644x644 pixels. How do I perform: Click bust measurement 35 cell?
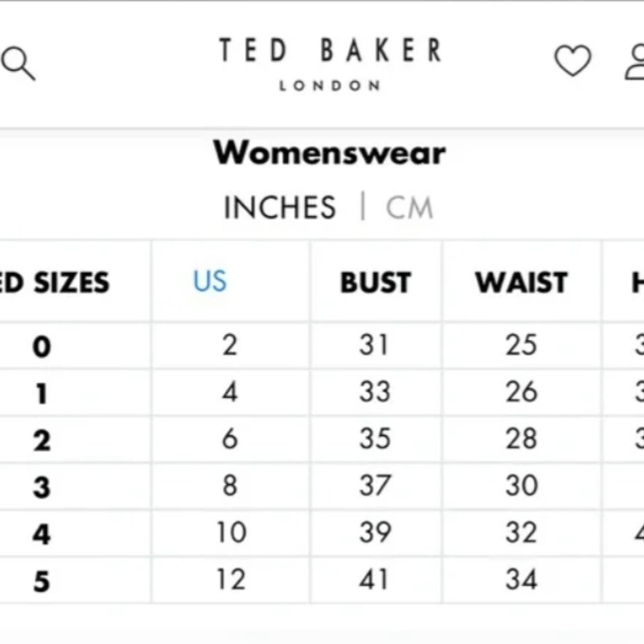pos(375,439)
